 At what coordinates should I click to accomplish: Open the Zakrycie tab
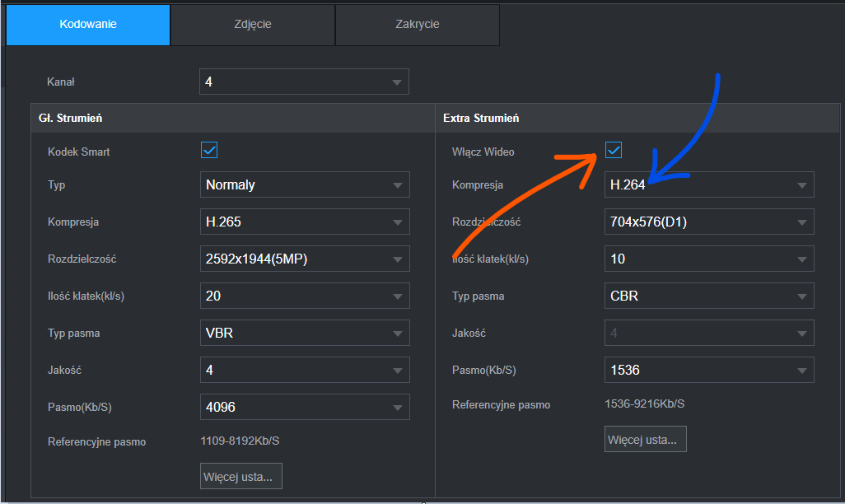coord(417,25)
